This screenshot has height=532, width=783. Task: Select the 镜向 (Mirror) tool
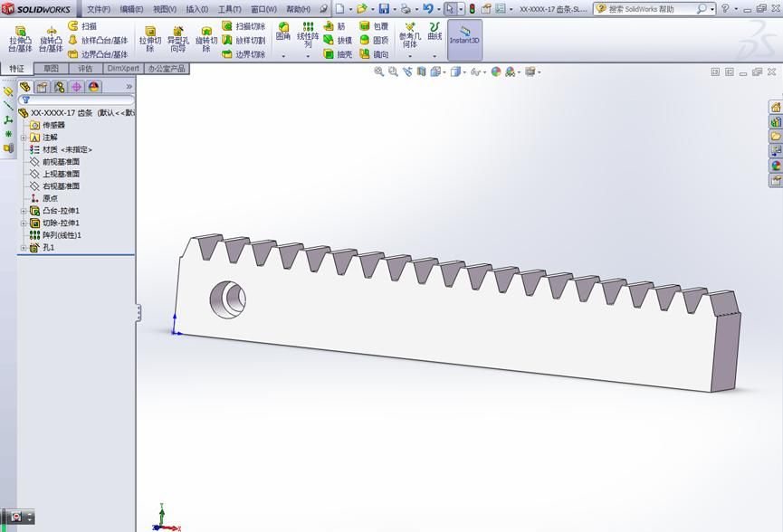click(364, 54)
